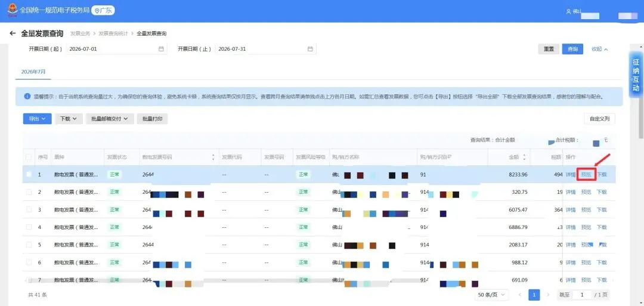
Task: Click the user avatar icon in header
Action: click(x=568, y=11)
